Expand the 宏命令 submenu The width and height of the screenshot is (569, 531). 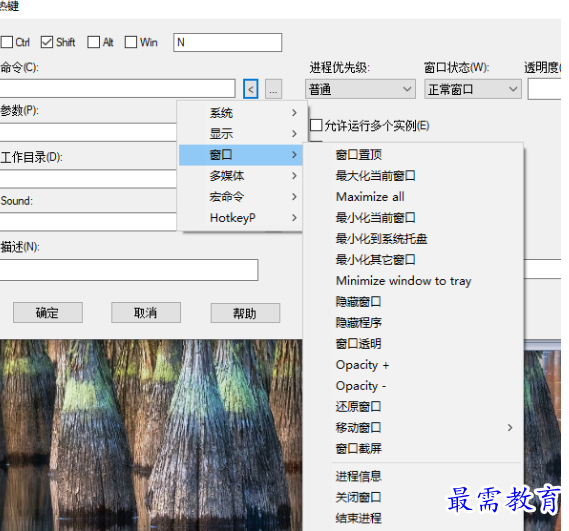click(241, 197)
